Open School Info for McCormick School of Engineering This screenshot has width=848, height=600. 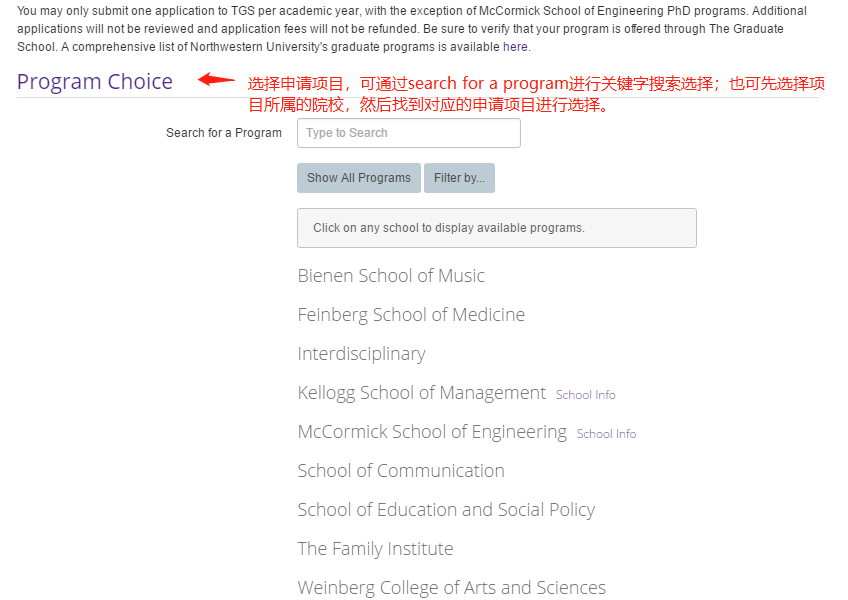coord(606,433)
